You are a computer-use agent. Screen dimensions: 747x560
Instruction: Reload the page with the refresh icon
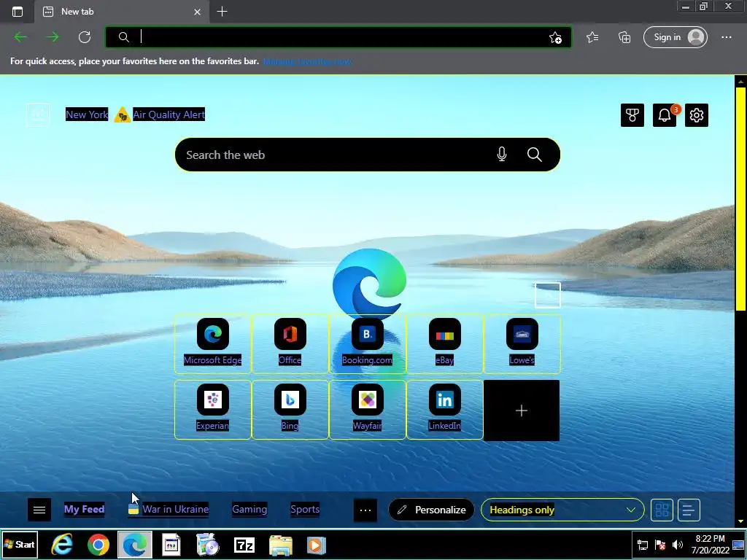pos(85,37)
